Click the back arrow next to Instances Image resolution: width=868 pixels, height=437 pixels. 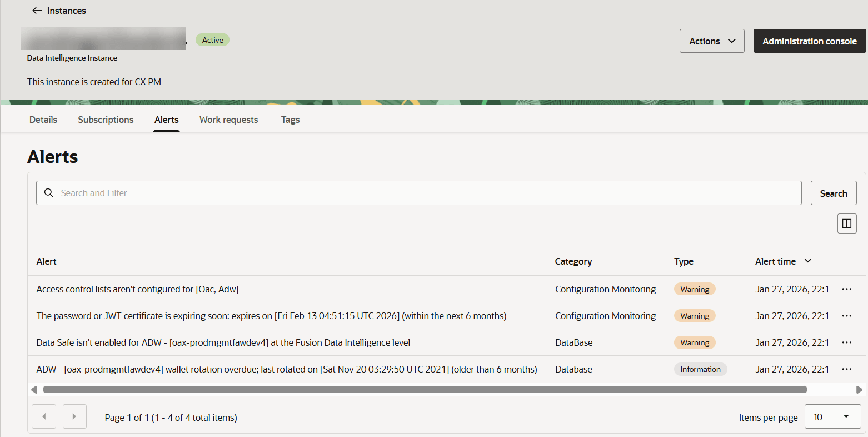(37, 11)
